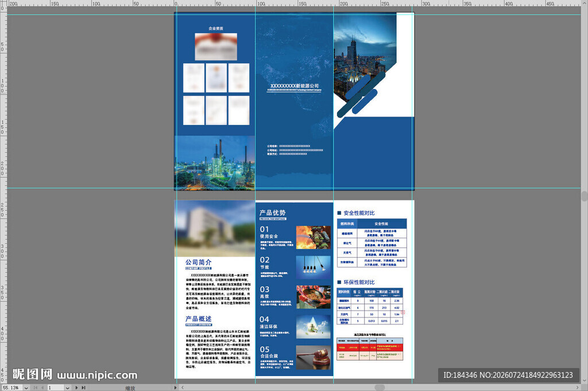The image size is (588, 391).
Task: Click the zoom percentage input field
Action: [x=12, y=388]
